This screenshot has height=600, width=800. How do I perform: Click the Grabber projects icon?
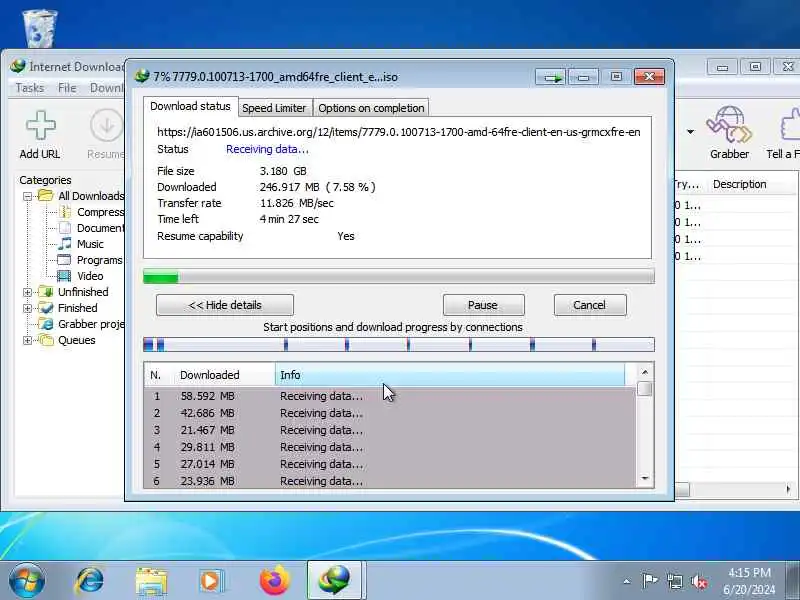[x=46, y=324]
